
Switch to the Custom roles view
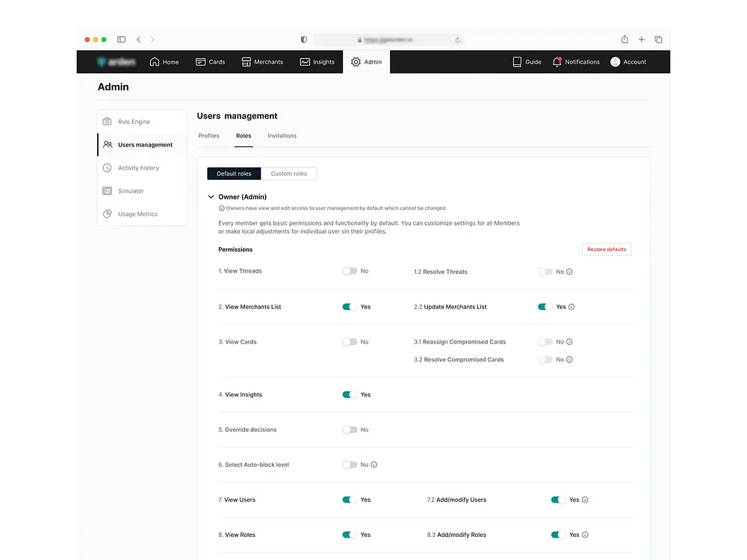coord(289,173)
